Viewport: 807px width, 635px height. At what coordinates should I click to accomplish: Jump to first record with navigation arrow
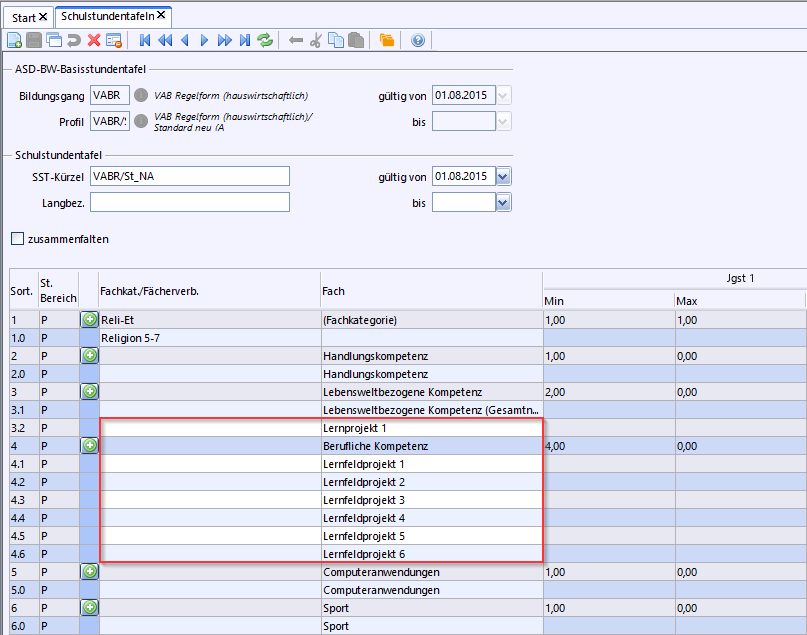click(x=146, y=40)
